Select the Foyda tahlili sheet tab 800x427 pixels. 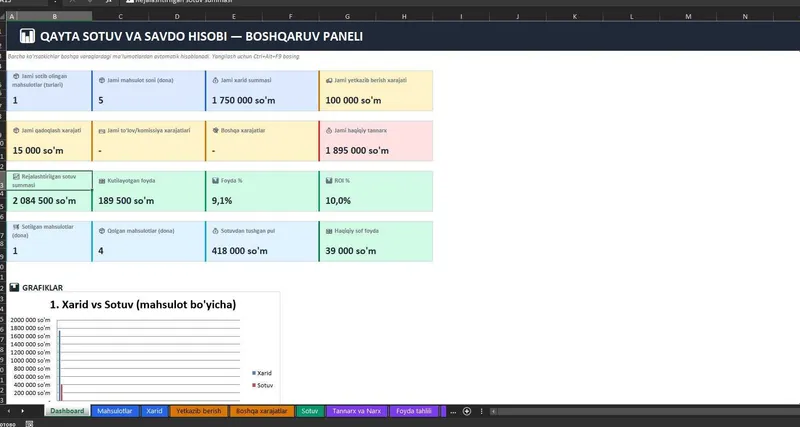pyautogui.click(x=414, y=411)
